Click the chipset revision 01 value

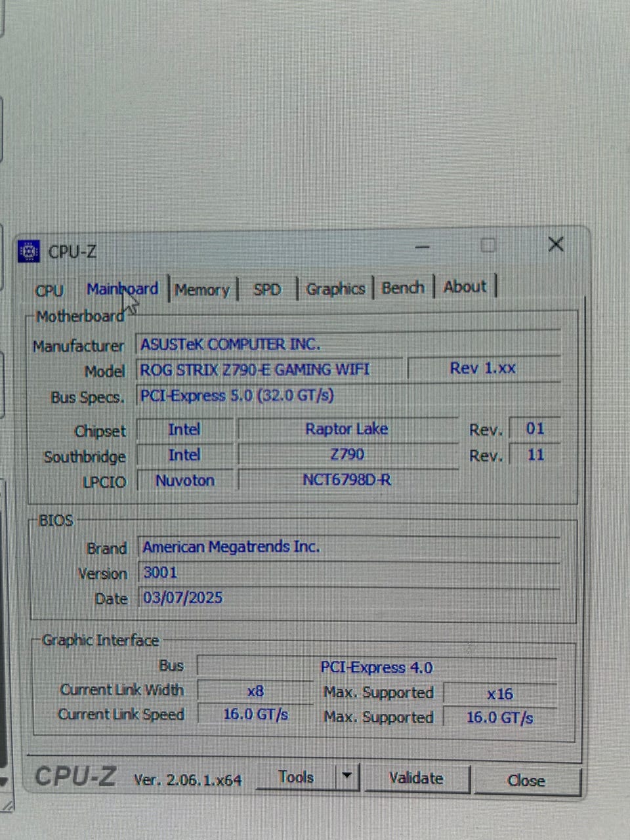(535, 429)
